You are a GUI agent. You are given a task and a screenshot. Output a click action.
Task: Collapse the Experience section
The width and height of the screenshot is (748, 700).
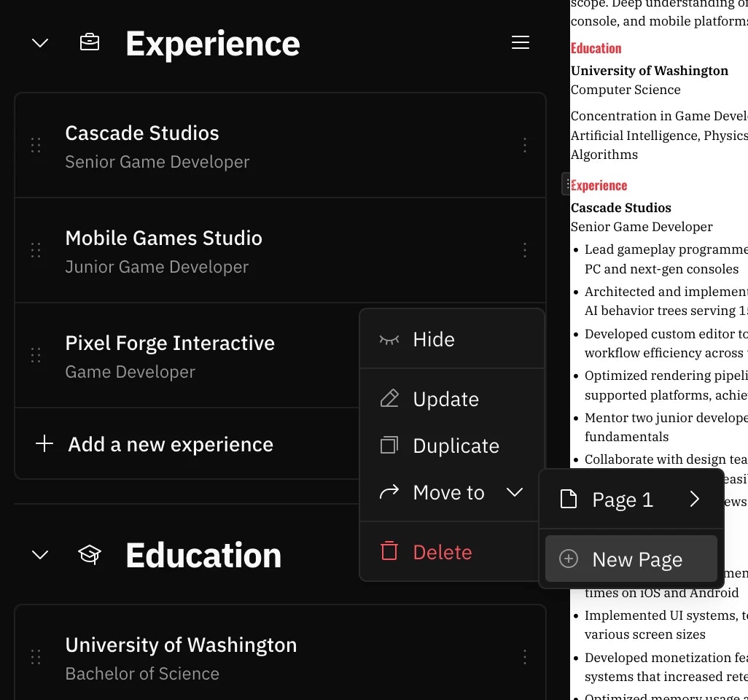(39, 42)
